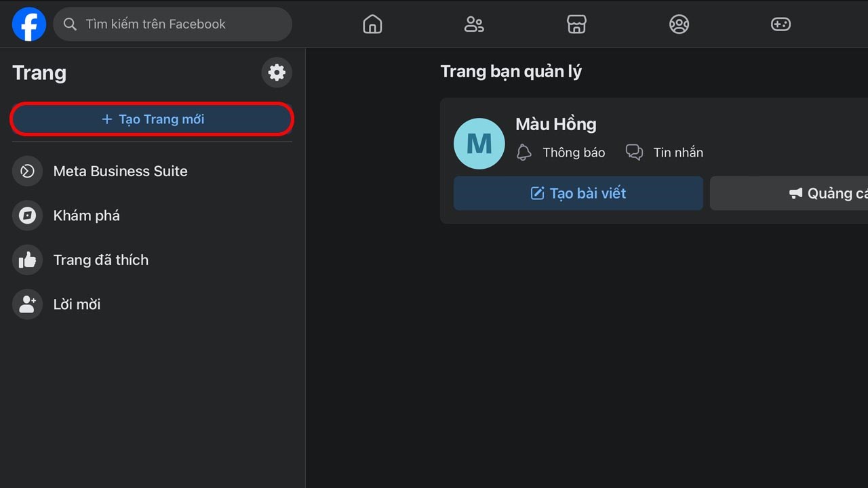The image size is (868, 488).
Task: Click the thumbs-up Trang đã thích icon
Action: 27,260
